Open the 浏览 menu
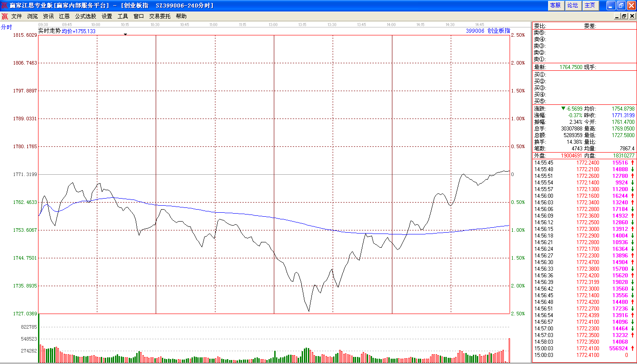This screenshot has height=364, width=637. coord(32,16)
